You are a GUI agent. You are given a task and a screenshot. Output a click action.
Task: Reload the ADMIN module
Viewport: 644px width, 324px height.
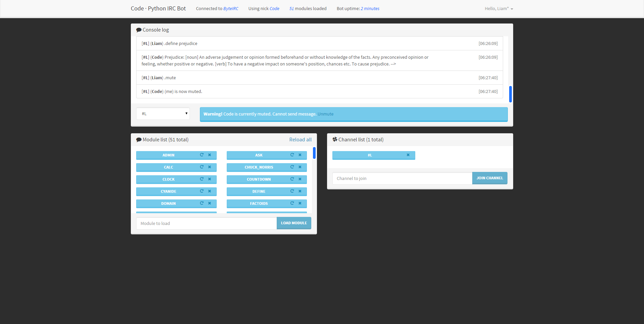(x=202, y=155)
